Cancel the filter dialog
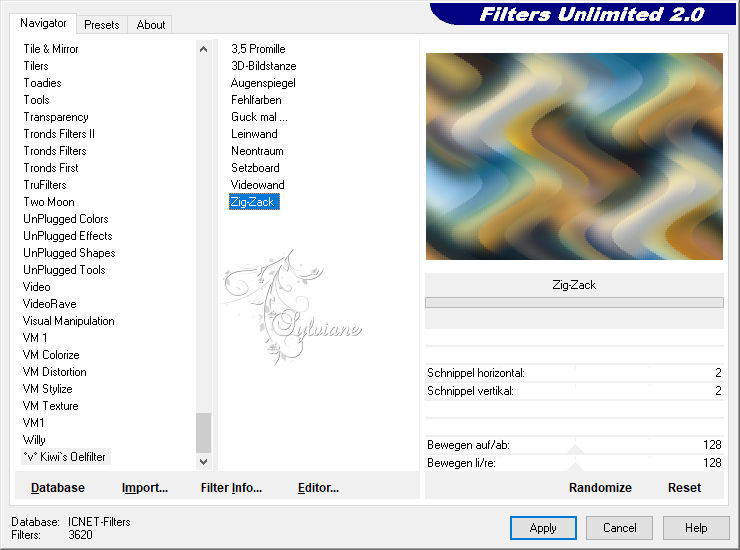The height and width of the screenshot is (550, 740). tap(620, 528)
